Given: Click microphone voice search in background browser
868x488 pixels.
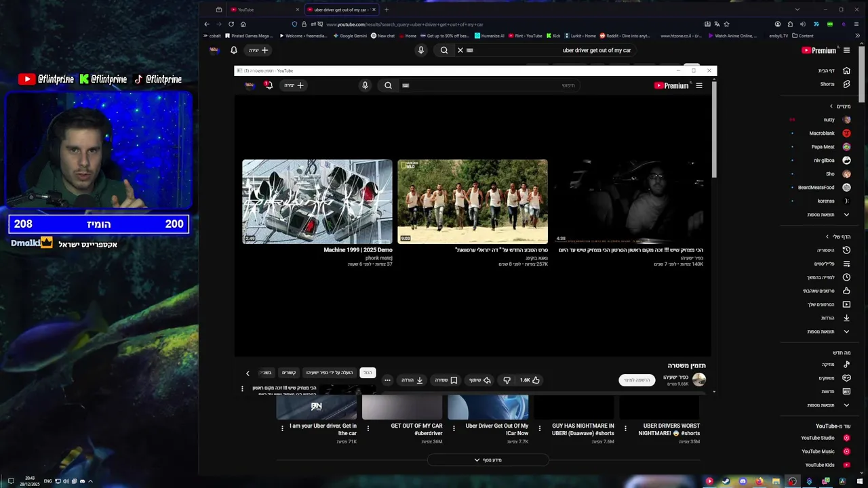Looking at the screenshot, I should [421, 50].
